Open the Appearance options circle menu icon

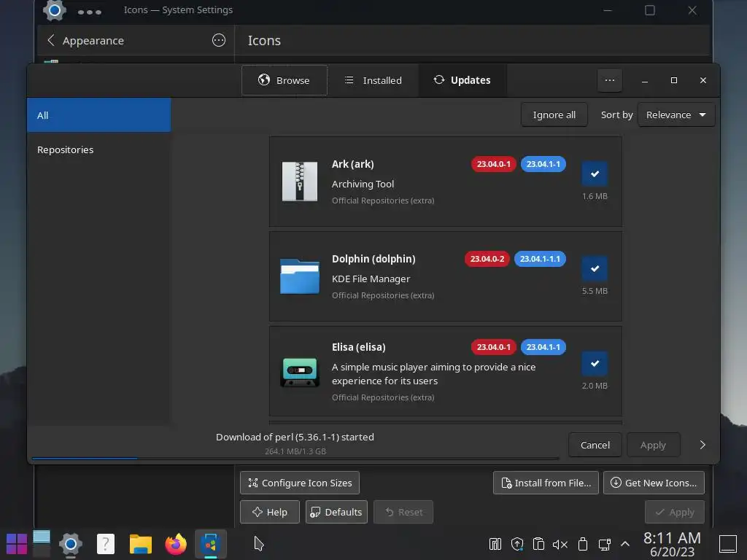pyautogui.click(x=219, y=40)
